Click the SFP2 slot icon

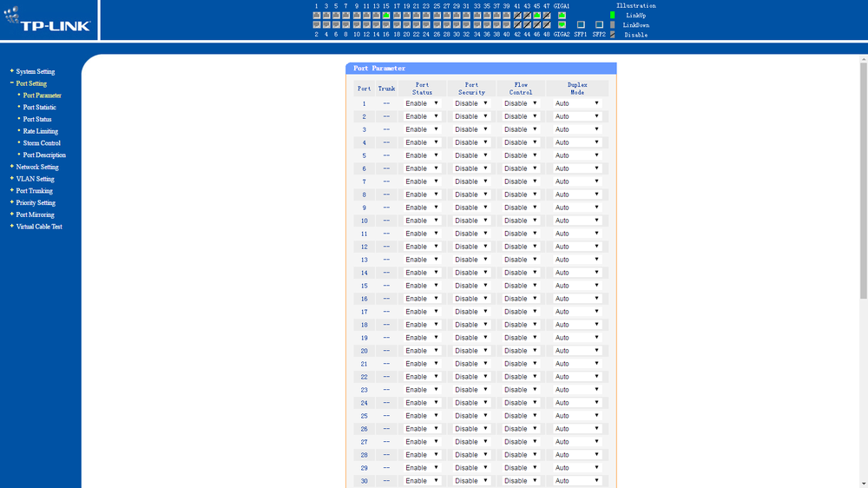pos(599,25)
